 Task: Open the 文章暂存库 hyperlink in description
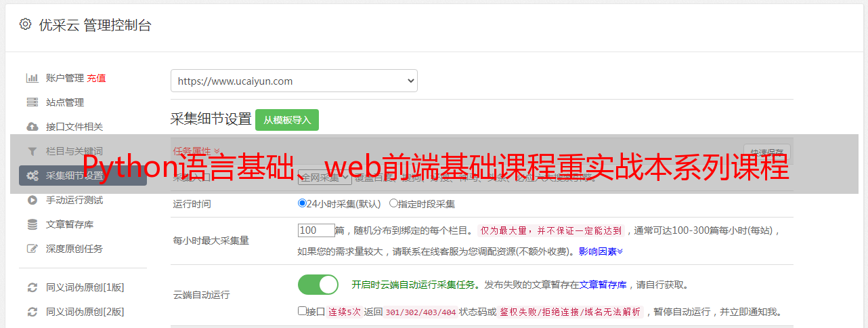[x=603, y=285]
